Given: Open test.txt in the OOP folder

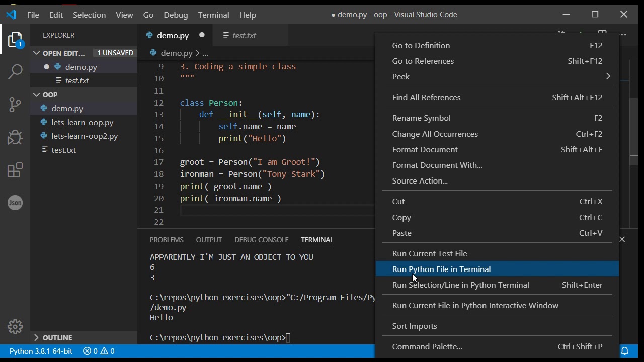Looking at the screenshot, I should point(84,150).
